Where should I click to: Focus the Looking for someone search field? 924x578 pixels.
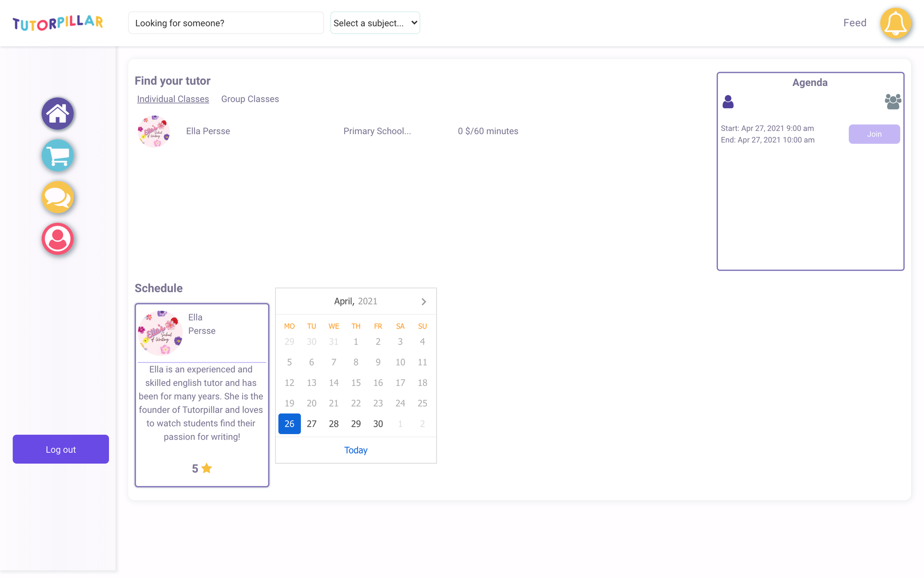coord(226,23)
